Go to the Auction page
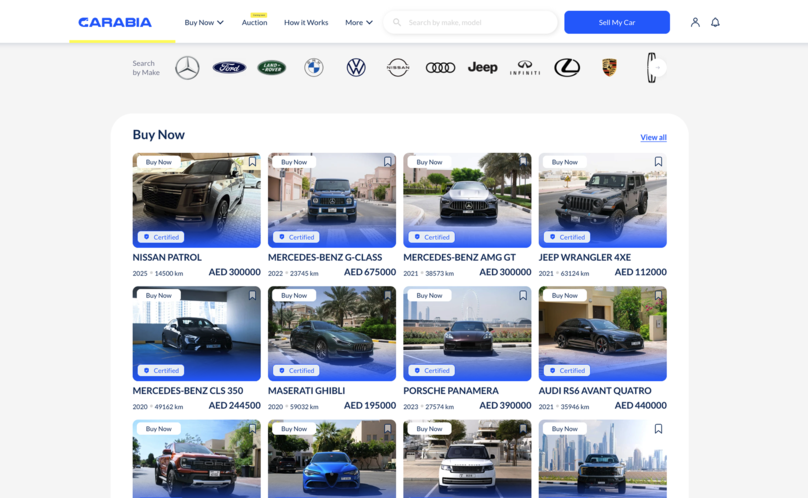Image resolution: width=808 pixels, height=498 pixels. [x=254, y=22]
